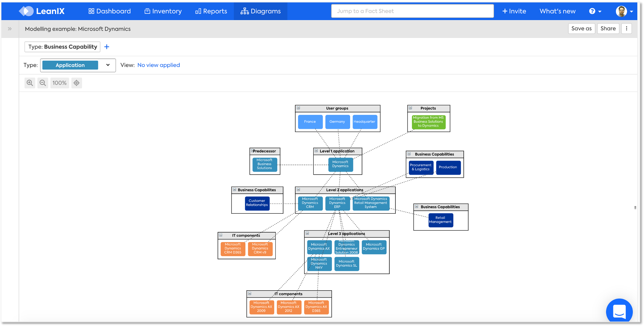644x326 pixels.
Task: Select the Procurement & Logistics node
Action: click(x=421, y=167)
